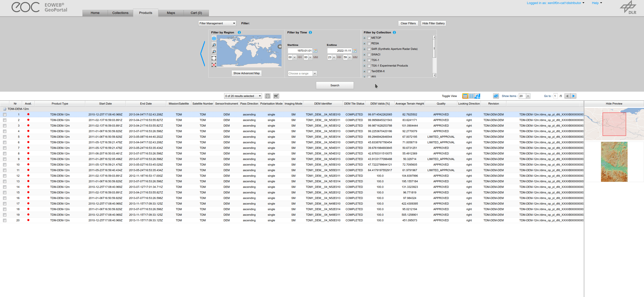Screen dimensions: 644x297
Task: Expand the SAR collection tree node
Action: (x=364, y=49)
